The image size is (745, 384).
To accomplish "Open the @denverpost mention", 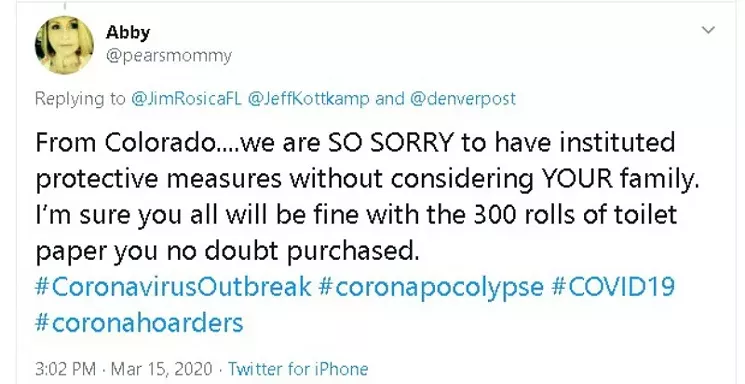I will (x=462, y=99).
